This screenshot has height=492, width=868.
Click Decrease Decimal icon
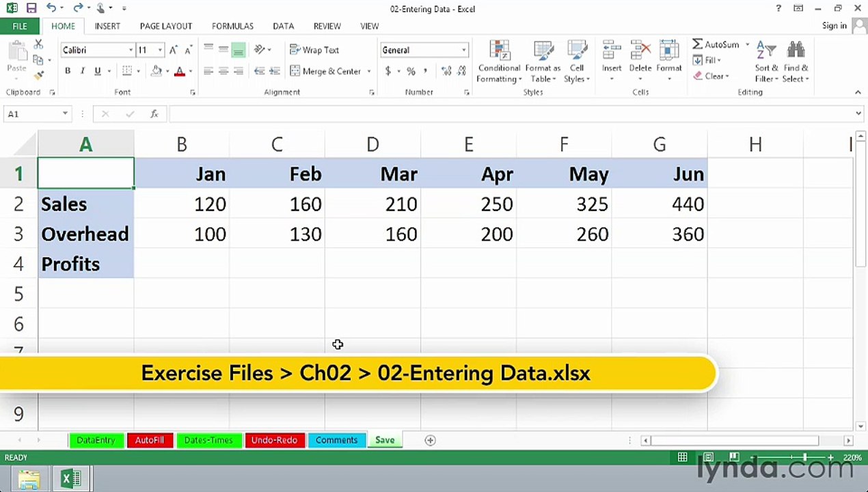pyautogui.click(x=462, y=71)
